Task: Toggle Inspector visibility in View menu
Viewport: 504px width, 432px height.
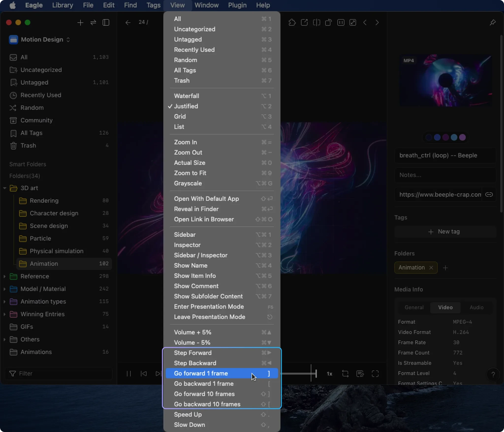Action: (222, 245)
